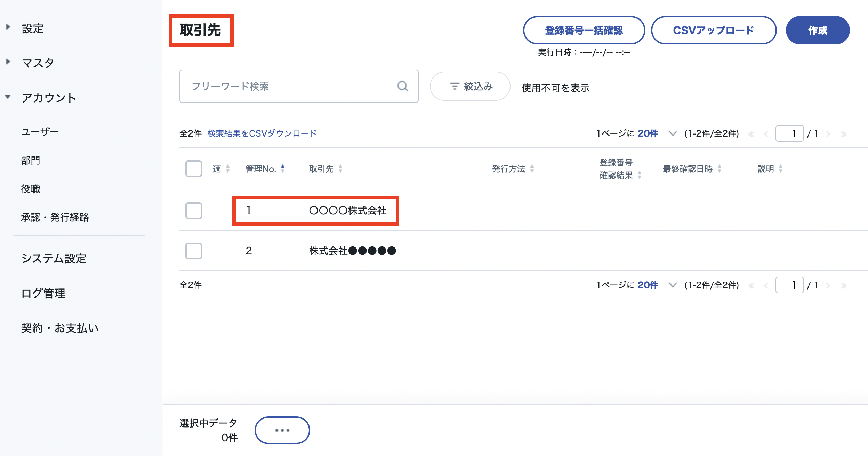868x456 pixels.
Task: Open the 絞込み filter button
Action: pos(470,86)
